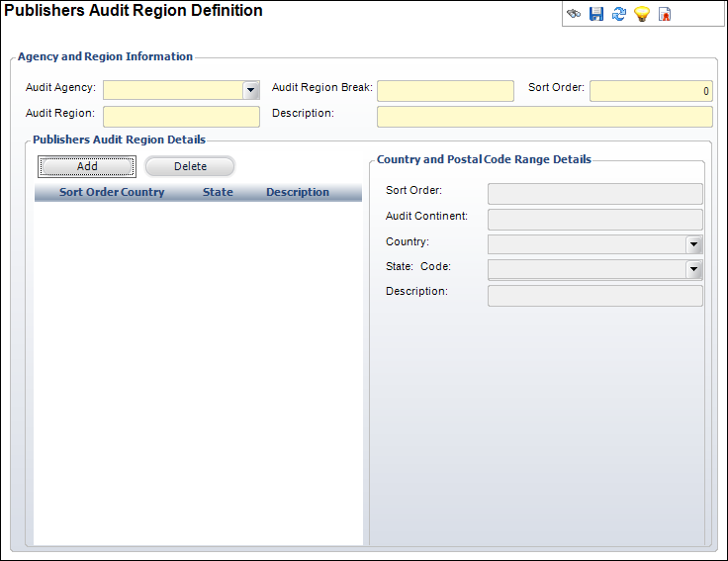This screenshot has width=728, height=561.
Task: Click 'Country and Postal Code Range Details' label
Action: [x=484, y=159]
